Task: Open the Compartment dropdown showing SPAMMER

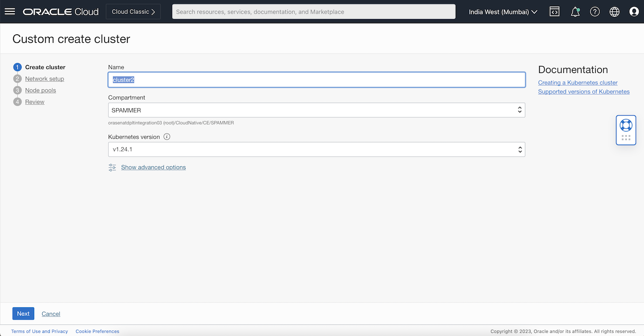Action: click(316, 110)
